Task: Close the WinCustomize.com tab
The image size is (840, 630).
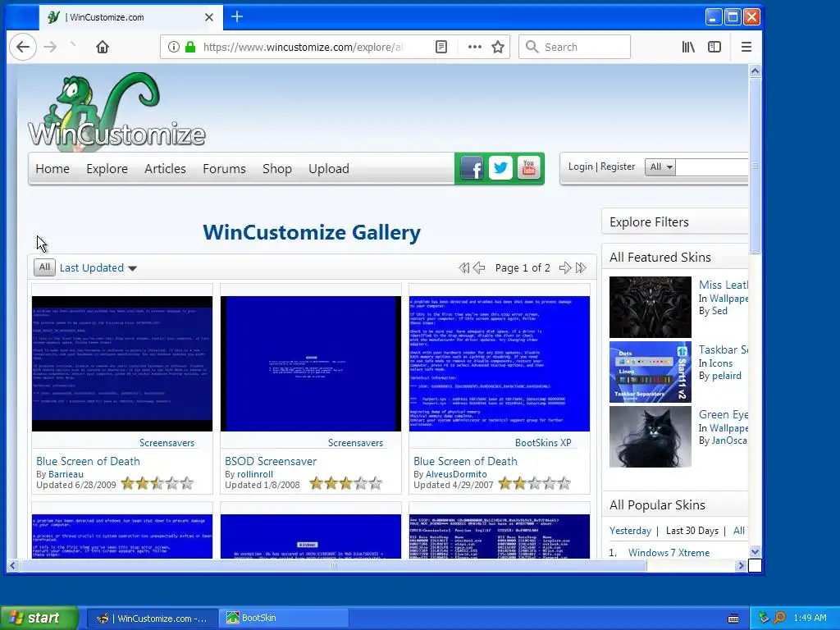Action: coord(209,17)
